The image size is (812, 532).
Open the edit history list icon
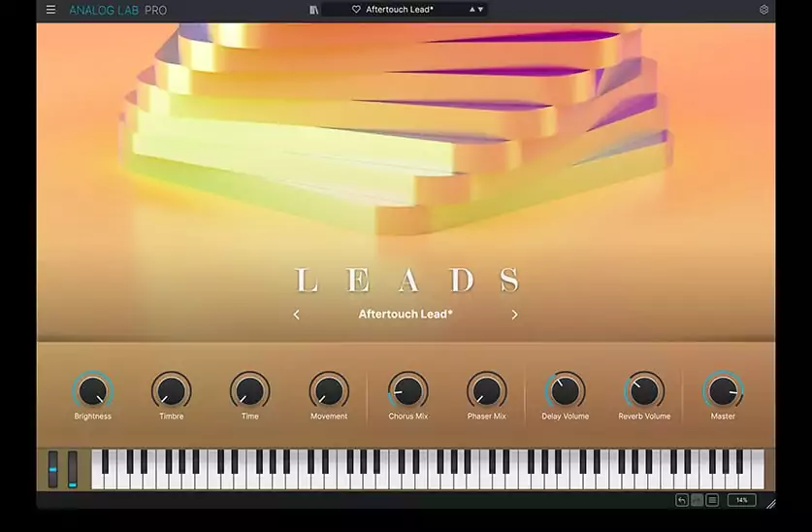pos(712,500)
